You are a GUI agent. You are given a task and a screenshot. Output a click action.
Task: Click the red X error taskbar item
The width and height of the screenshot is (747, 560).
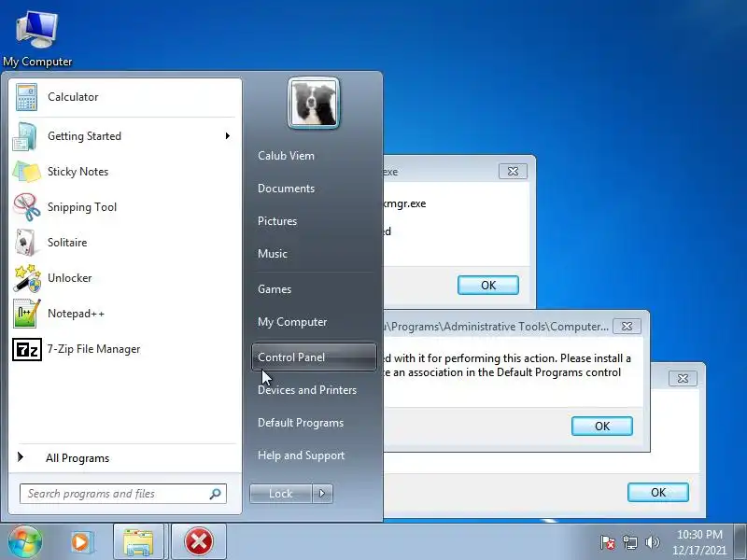pos(199,542)
